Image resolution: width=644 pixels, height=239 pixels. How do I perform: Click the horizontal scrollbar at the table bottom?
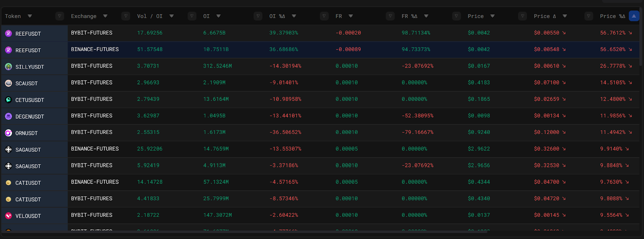click(x=244, y=232)
